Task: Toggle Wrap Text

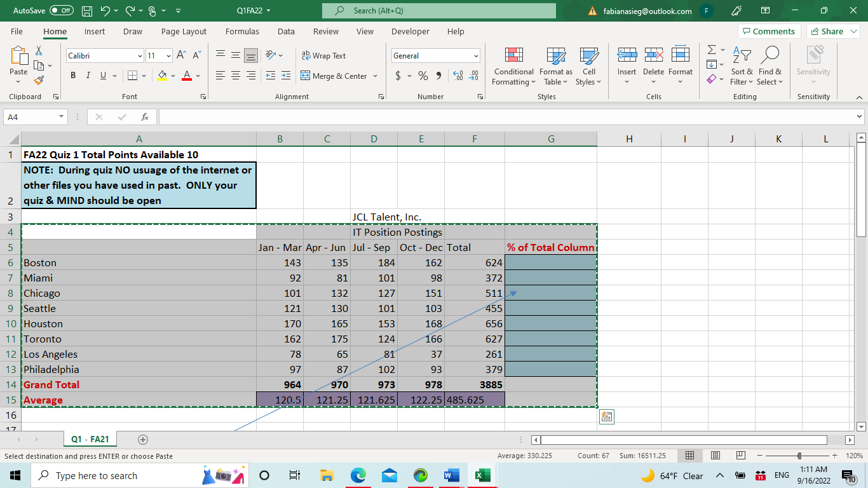Action: (x=323, y=56)
